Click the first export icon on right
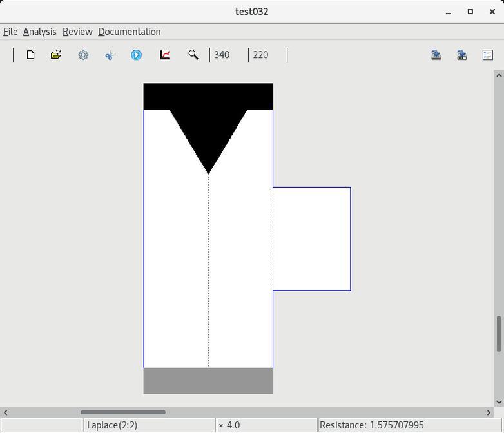This screenshot has width=504, height=433. [x=436, y=55]
